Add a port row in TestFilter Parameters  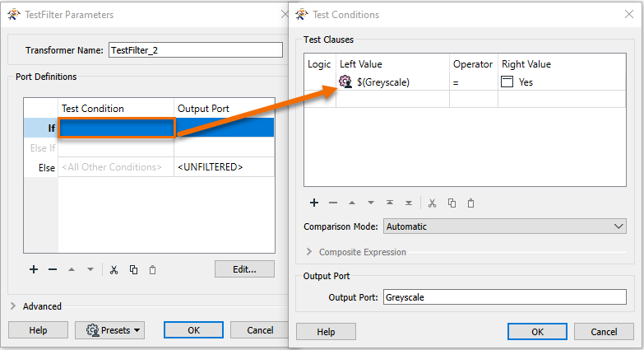click(x=34, y=269)
